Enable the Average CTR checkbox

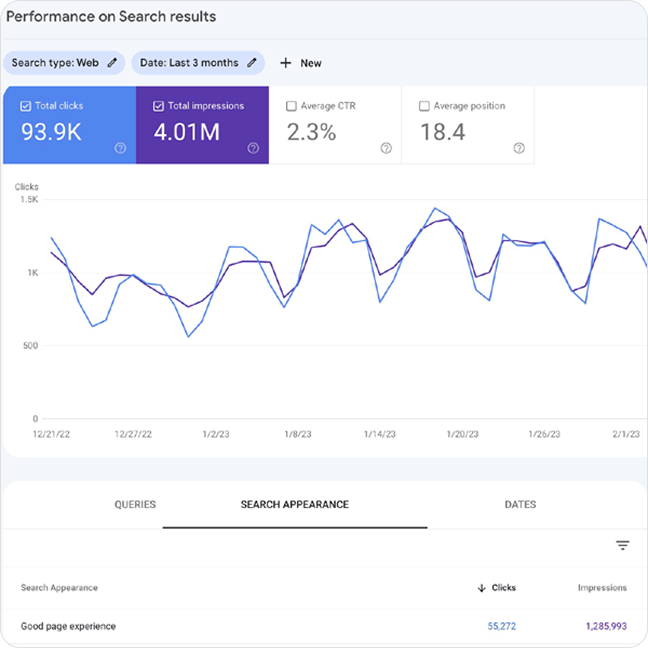[x=291, y=106]
